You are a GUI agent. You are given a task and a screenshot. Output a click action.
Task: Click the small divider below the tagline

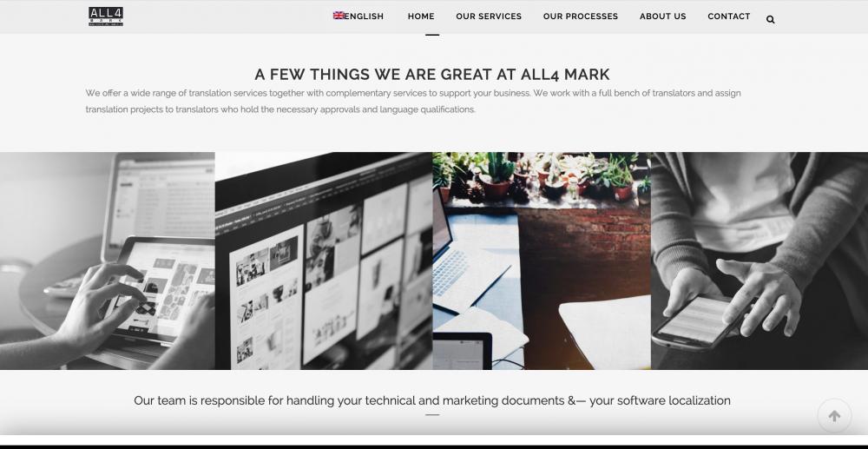(432, 414)
